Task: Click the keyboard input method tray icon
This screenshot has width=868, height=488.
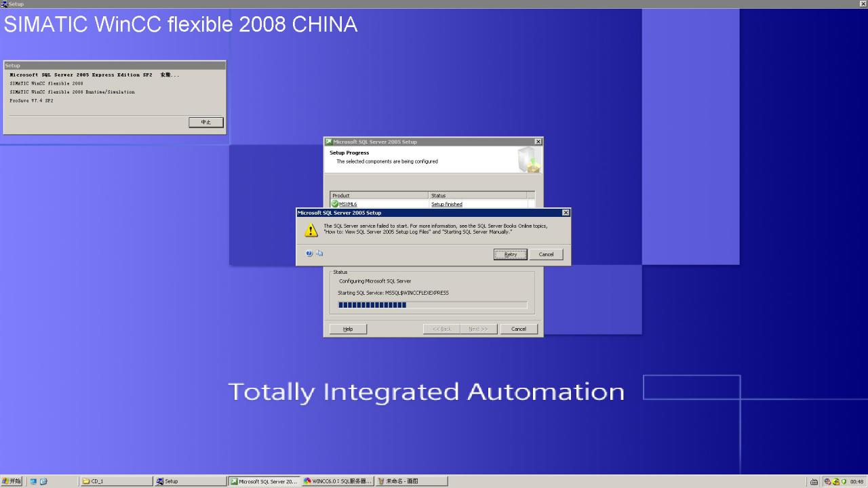Action: coord(814,482)
